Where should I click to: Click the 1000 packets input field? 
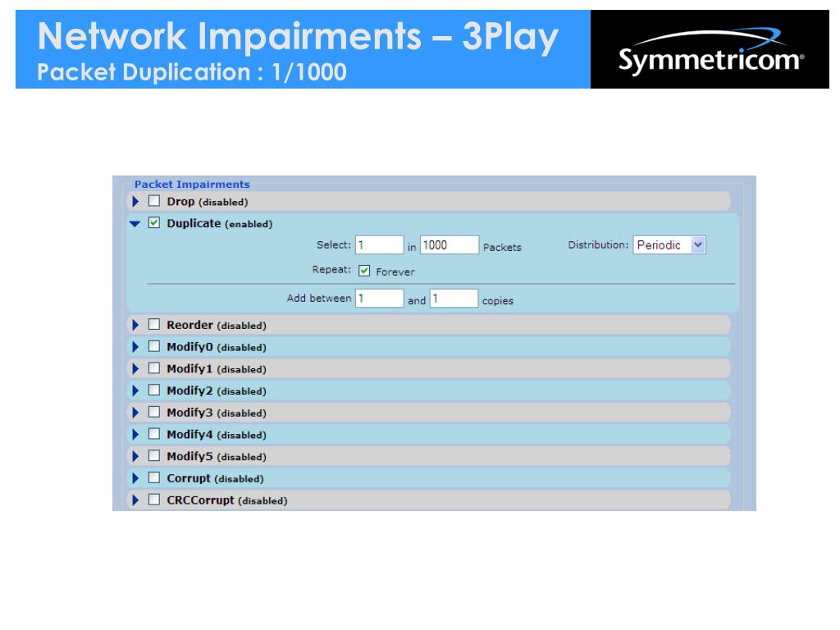449,244
